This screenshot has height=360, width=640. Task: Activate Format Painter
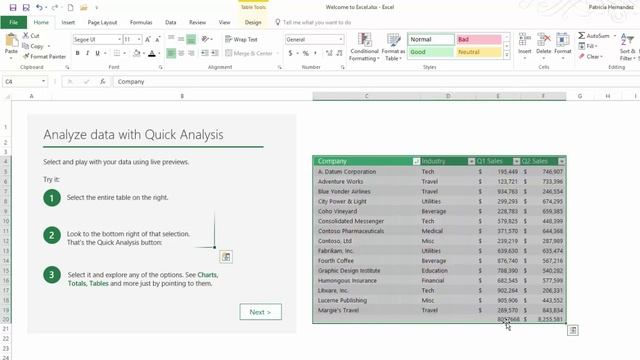click(44, 56)
